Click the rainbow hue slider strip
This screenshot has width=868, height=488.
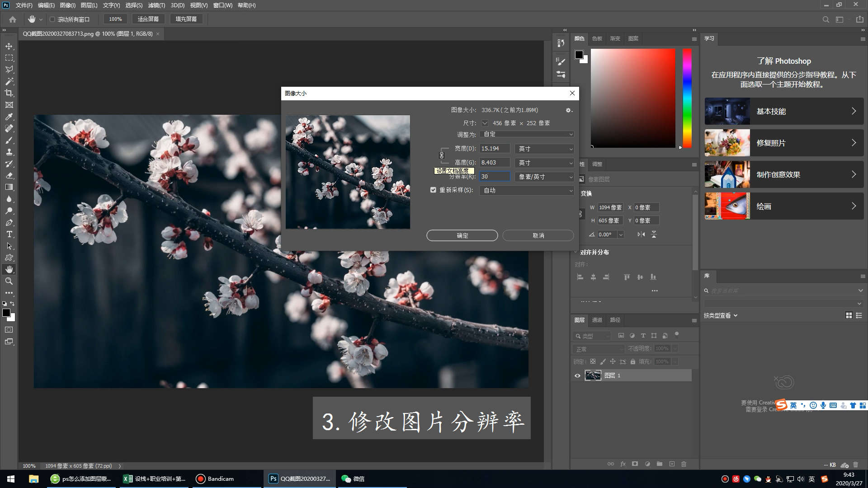(x=687, y=98)
